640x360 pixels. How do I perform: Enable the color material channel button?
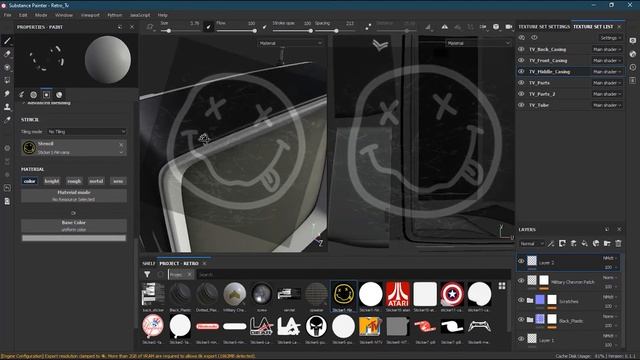[29, 181]
